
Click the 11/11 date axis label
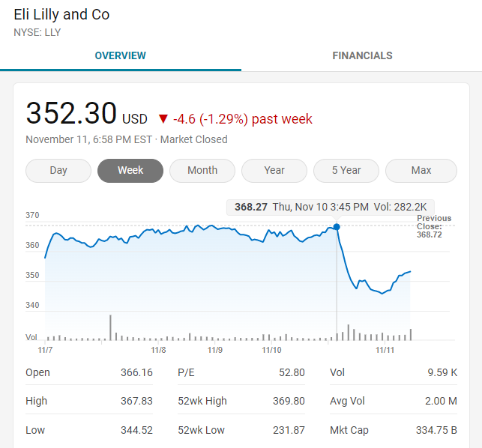click(385, 350)
